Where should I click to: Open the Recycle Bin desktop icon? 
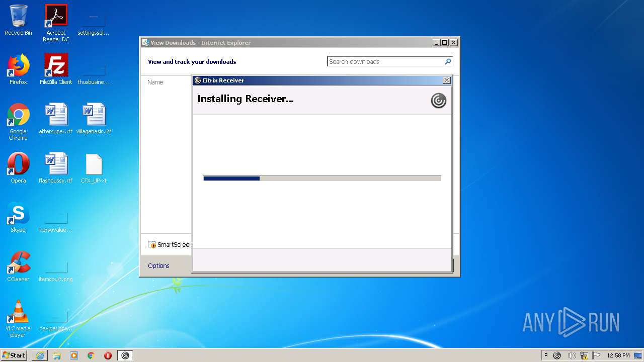click(18, 20)
